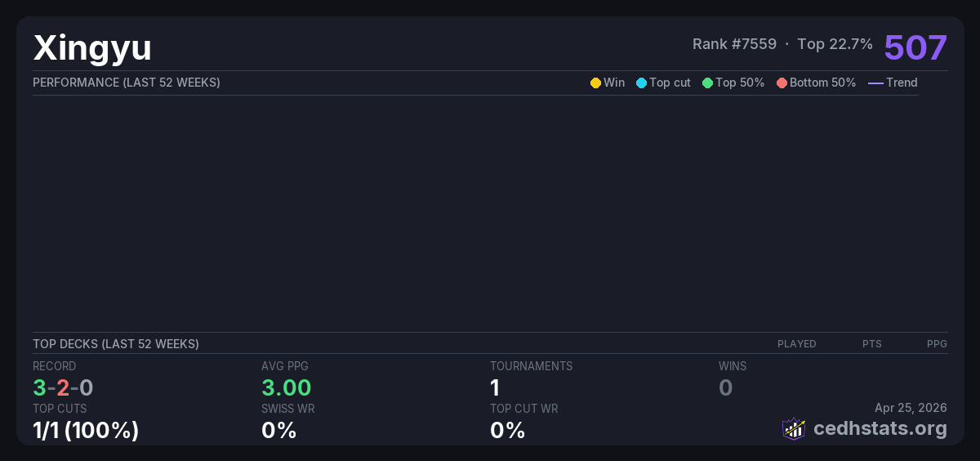Viewport: 980px width, 461px height.
Task: Select the player name Xingyu
Action: click(x=92, y=47)
